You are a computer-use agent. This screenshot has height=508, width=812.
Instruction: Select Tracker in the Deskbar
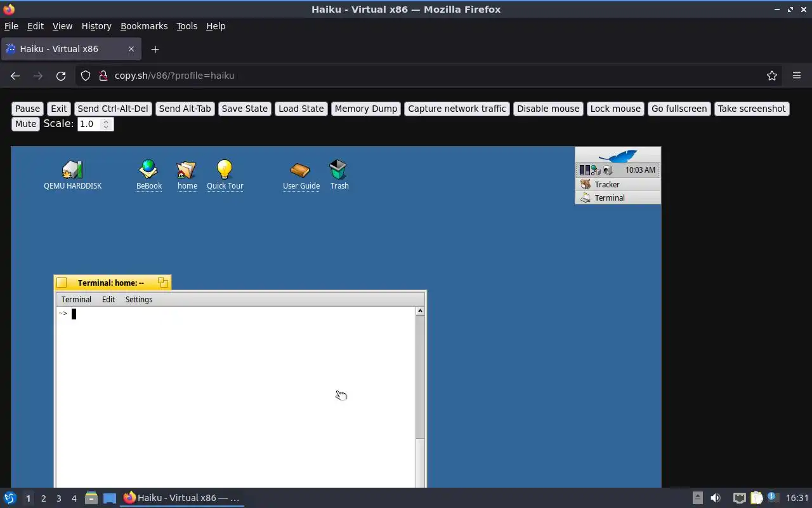coord(618,184)
